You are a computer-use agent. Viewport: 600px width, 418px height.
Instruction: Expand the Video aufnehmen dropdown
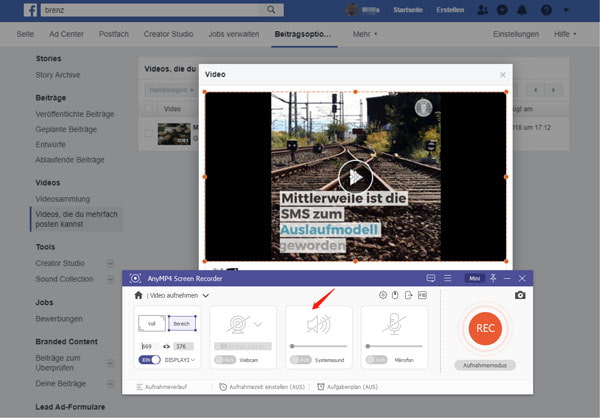pos(206,296)
